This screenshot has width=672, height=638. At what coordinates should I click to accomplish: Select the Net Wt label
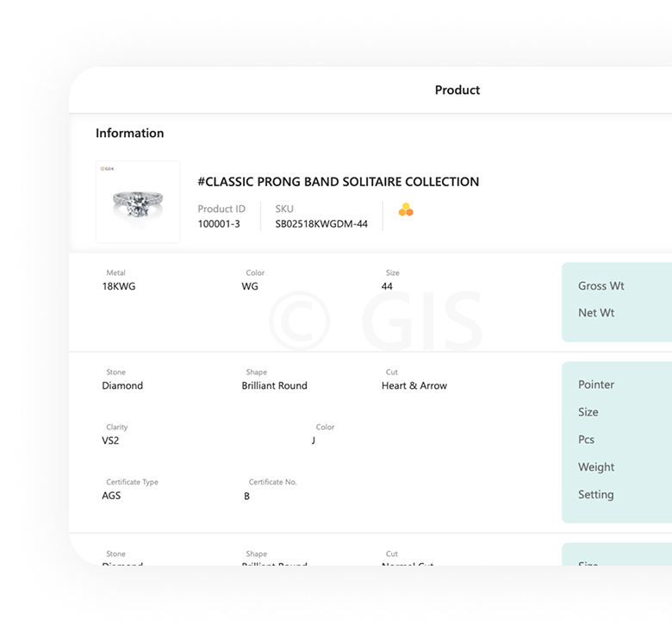point(596,313)
